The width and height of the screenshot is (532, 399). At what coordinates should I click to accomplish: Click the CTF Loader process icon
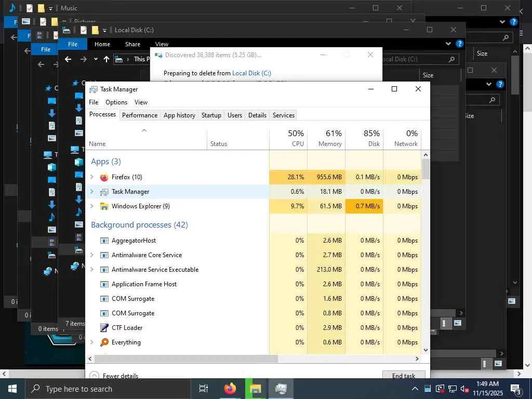pyautogui.click(x=104, y=328)
